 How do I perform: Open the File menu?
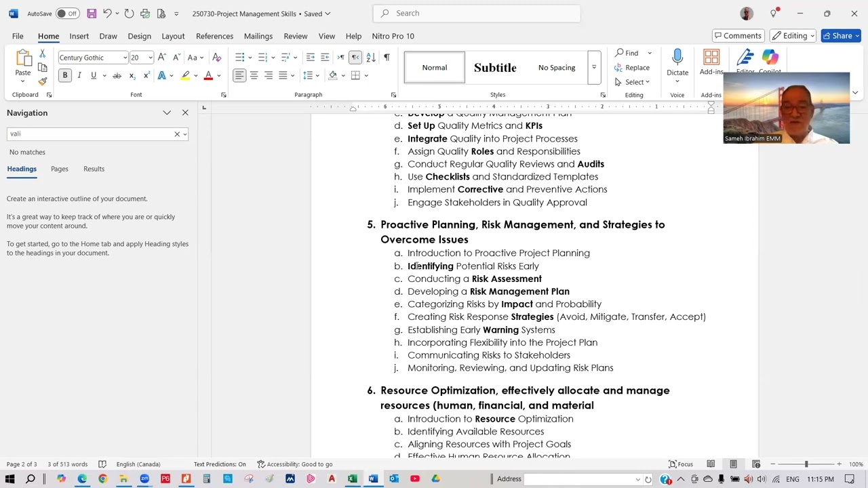pos(18,36)
